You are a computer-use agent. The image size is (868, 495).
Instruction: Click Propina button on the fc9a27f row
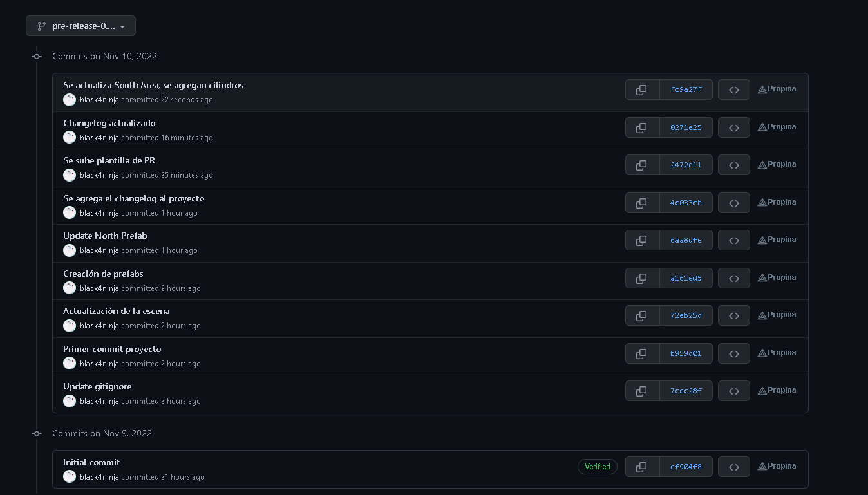tap(777, 89)
